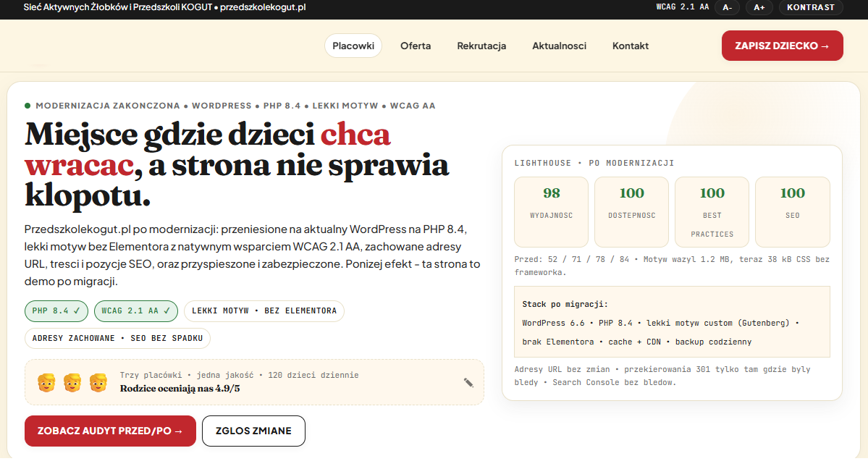Go to the Rekrutacja page

481,46
